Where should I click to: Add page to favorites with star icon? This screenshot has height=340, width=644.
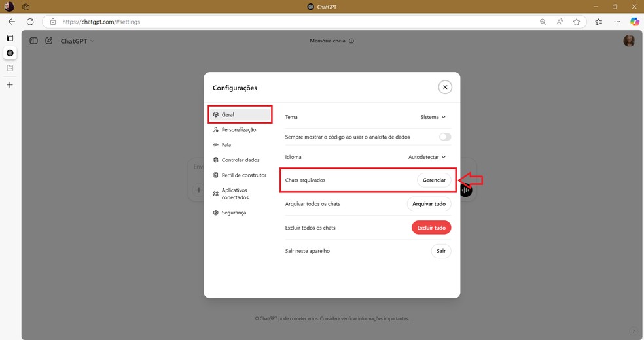click(577, 22)
